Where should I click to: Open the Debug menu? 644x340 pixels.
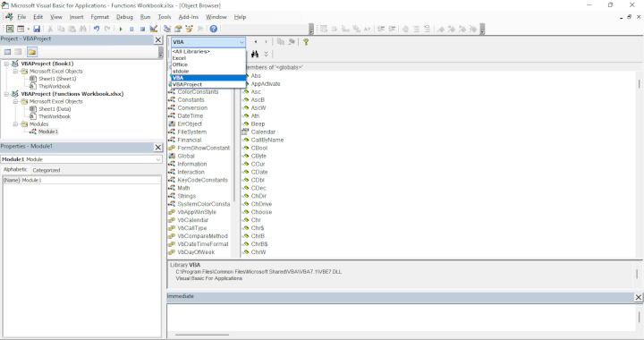click(x=124, y=17)
